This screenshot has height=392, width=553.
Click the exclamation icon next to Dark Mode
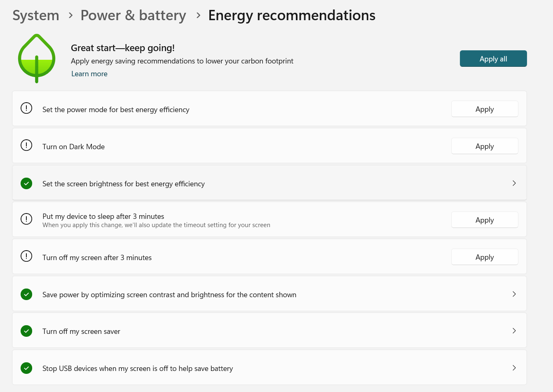click(26, 146)
